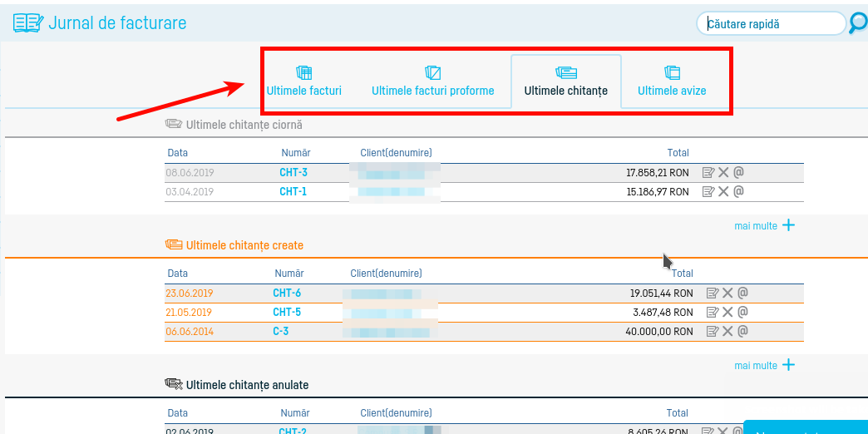Click the Jurnal de facturare book icon
The width and height of the screenshot is (868, 434).
tap(27, 23)
